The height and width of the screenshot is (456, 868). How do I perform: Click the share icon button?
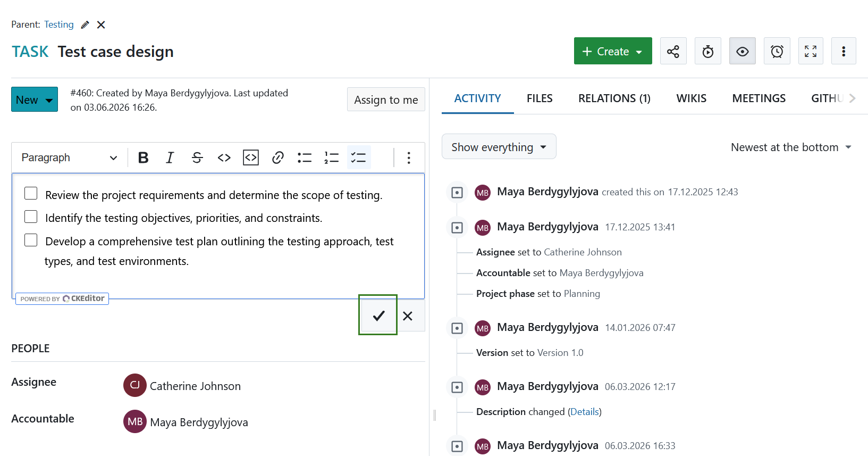(673, 51)
